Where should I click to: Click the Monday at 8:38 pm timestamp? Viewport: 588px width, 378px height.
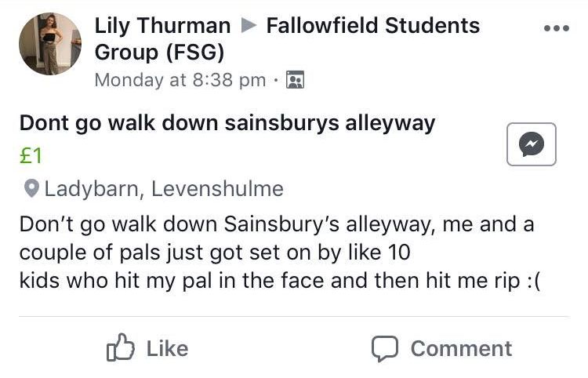(x=180, y=80)
